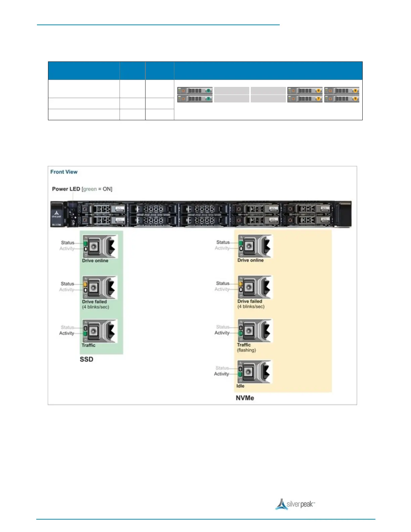The width and height of the screenshot is (411, 532).
Task: Click "Drive failed" text under SSD
Action: click(x=94, y=302)
